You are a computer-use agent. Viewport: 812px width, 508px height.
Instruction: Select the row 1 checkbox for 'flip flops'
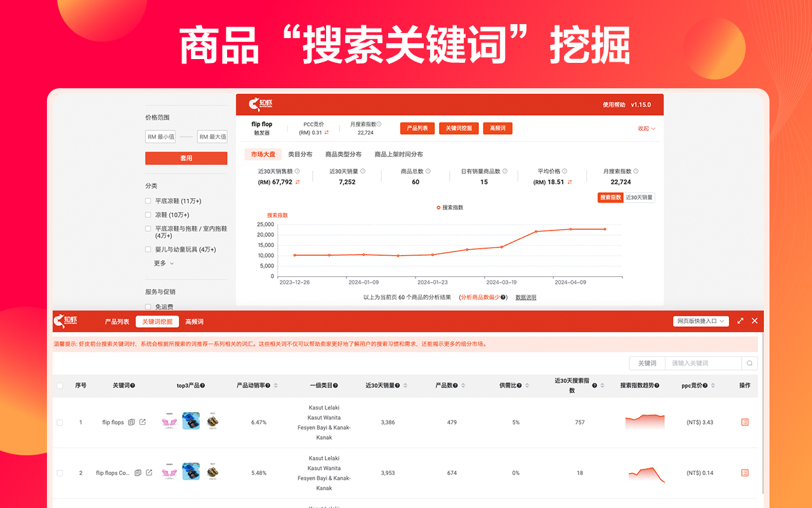60,422
